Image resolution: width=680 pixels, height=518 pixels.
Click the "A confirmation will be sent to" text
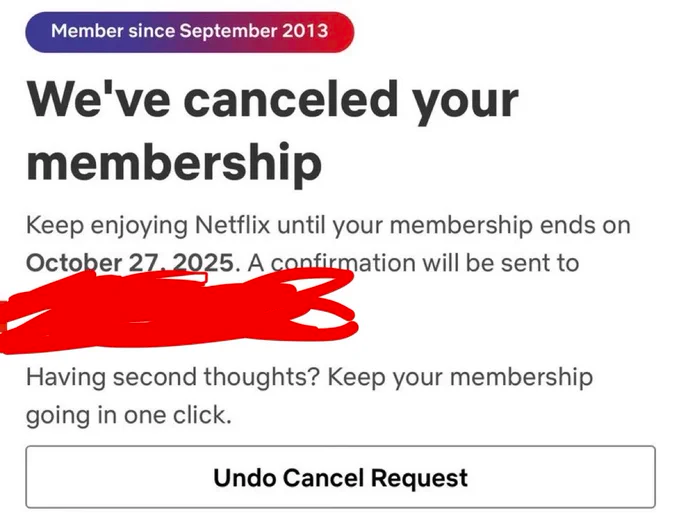coord(414,263)
